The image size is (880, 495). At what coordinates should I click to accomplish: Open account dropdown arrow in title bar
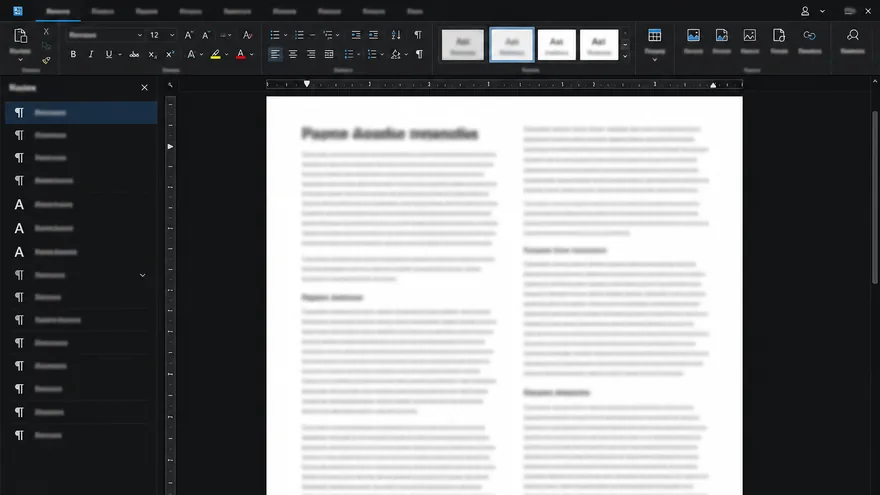[x=822, y=11]
